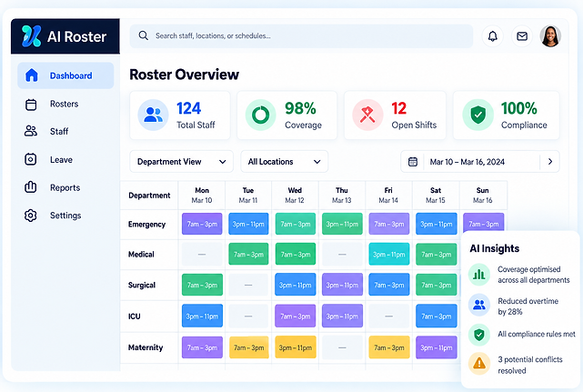Click the Settings gear icon

(x=31, y=216)
